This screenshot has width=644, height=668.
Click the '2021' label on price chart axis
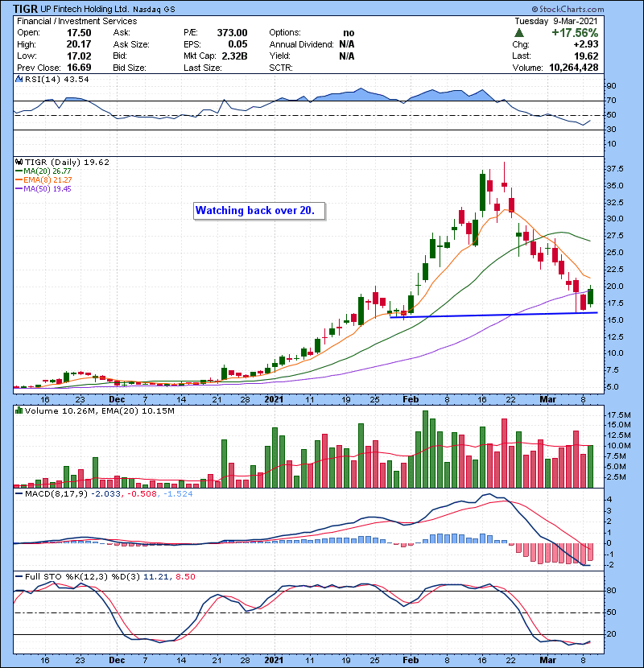[274, 400]
